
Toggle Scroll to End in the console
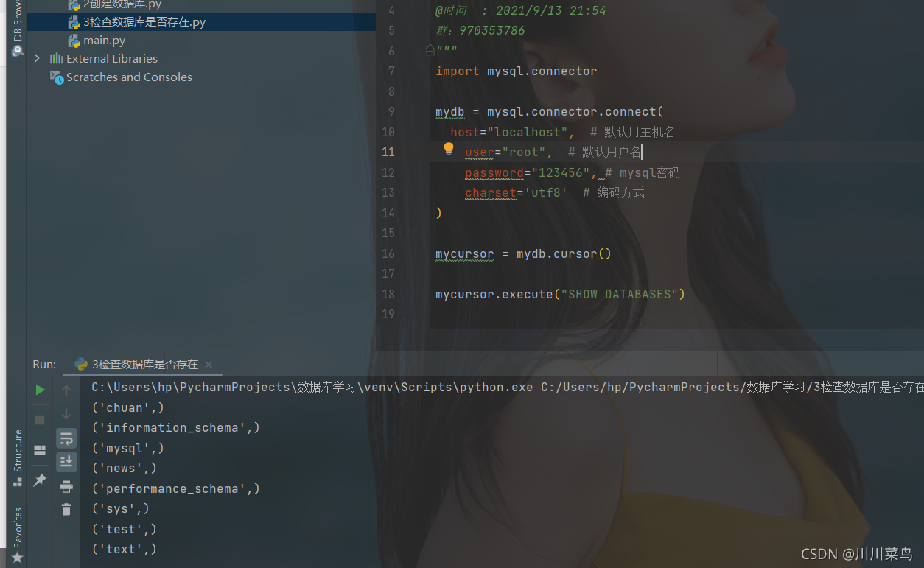coord(66,462)
